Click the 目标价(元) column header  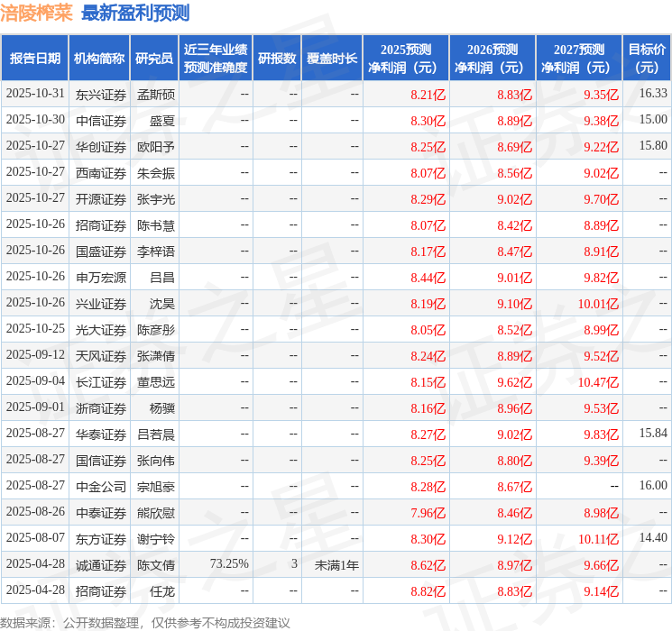click(647, 58)
